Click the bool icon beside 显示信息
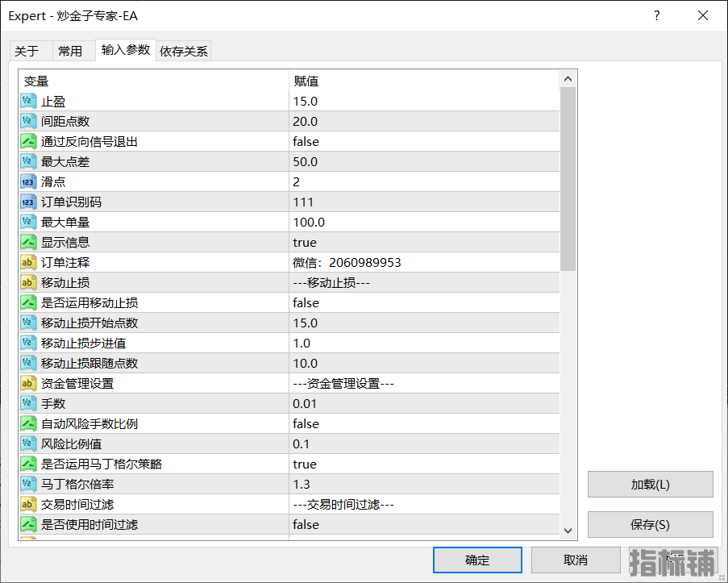Screen dimensions: 728x583 click(x=28, y=242)
